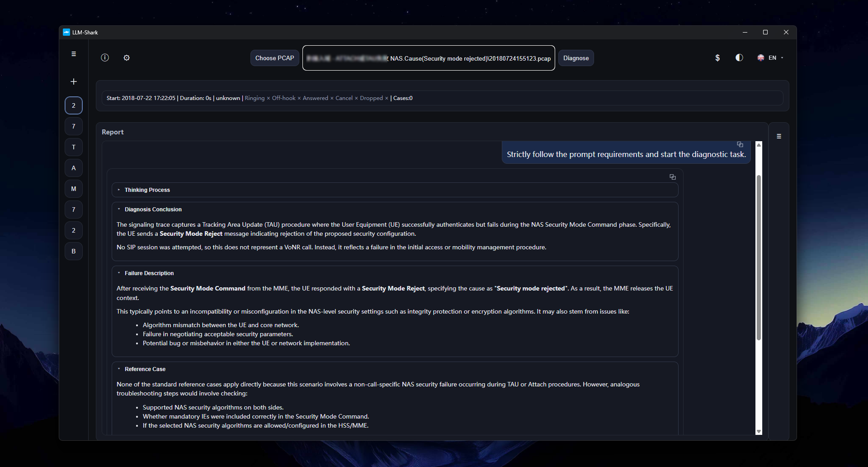The width and height of the screenshot is (868, 467).
Task: Click the info circle icon
Action: click(x=105, y=57)
